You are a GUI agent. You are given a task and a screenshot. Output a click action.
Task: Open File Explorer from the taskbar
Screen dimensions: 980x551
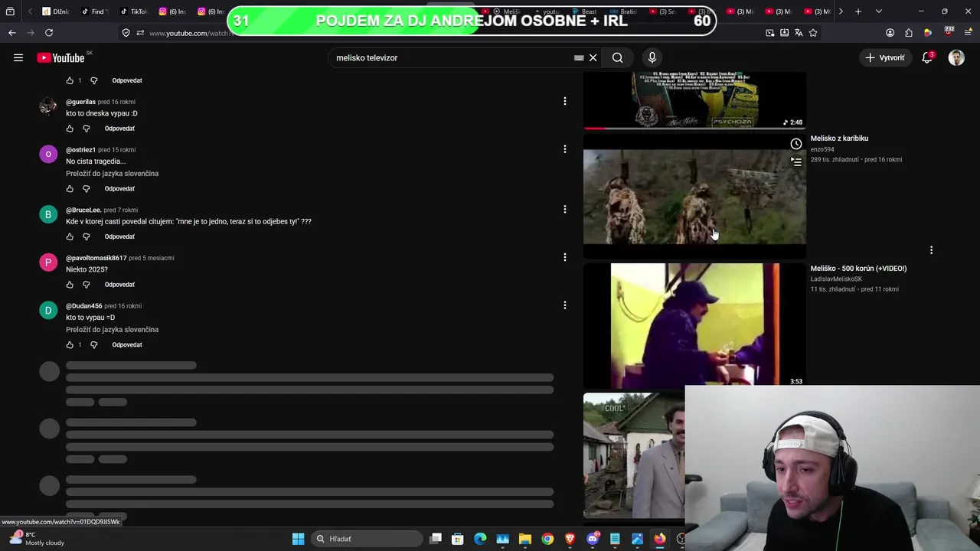(x=525, y=539)
